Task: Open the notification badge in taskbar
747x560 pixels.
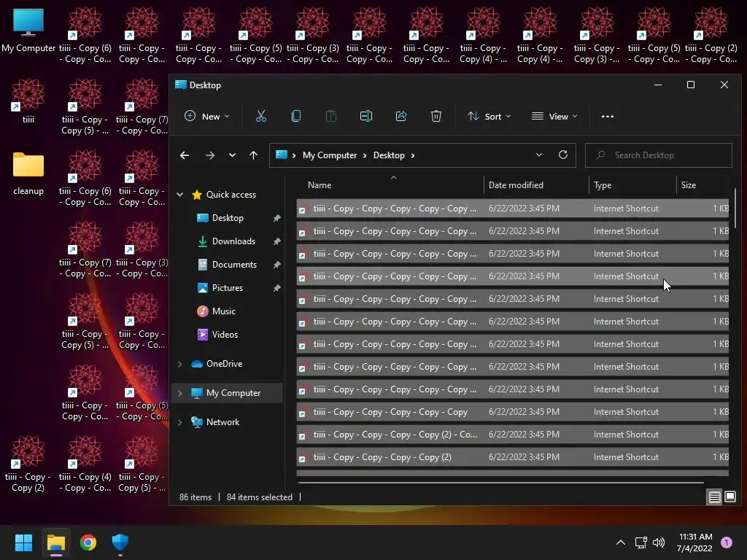Action: pos(727,542)
